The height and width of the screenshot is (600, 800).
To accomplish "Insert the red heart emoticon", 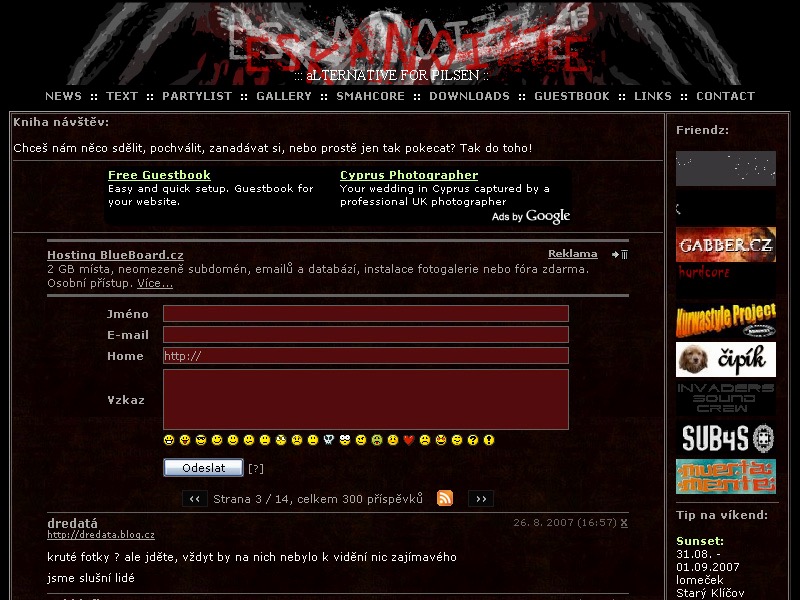I will pos(409,440).
